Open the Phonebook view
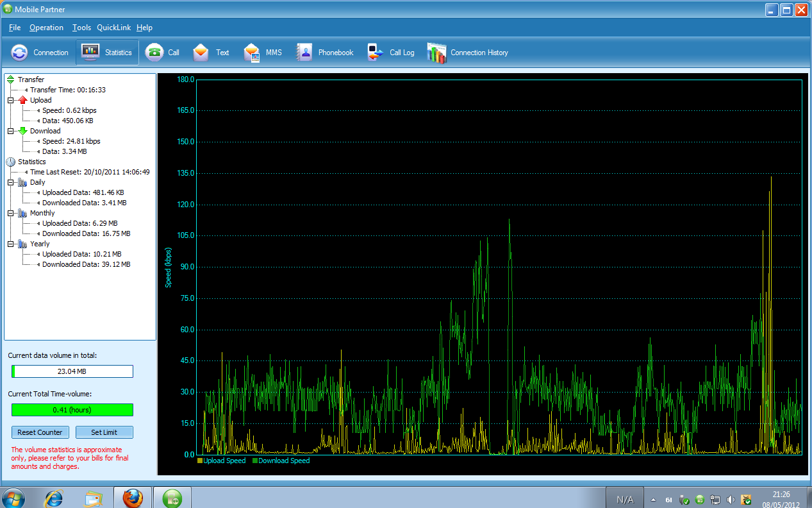812x508 pixels. 325,53
